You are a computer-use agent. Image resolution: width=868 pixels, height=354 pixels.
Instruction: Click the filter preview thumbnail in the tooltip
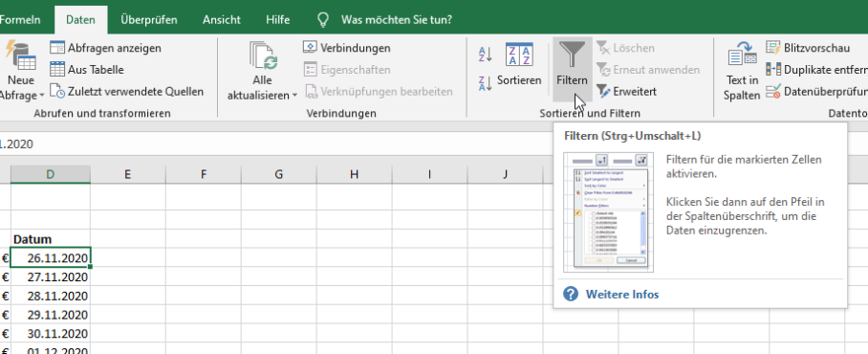pos(609,212)
